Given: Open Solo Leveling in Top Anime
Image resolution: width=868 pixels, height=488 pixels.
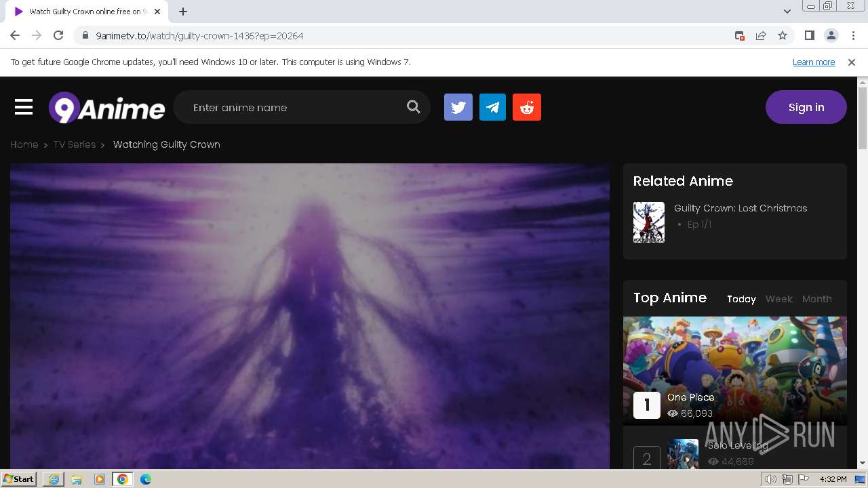Looking at the screenshot, I should (738, 445).
